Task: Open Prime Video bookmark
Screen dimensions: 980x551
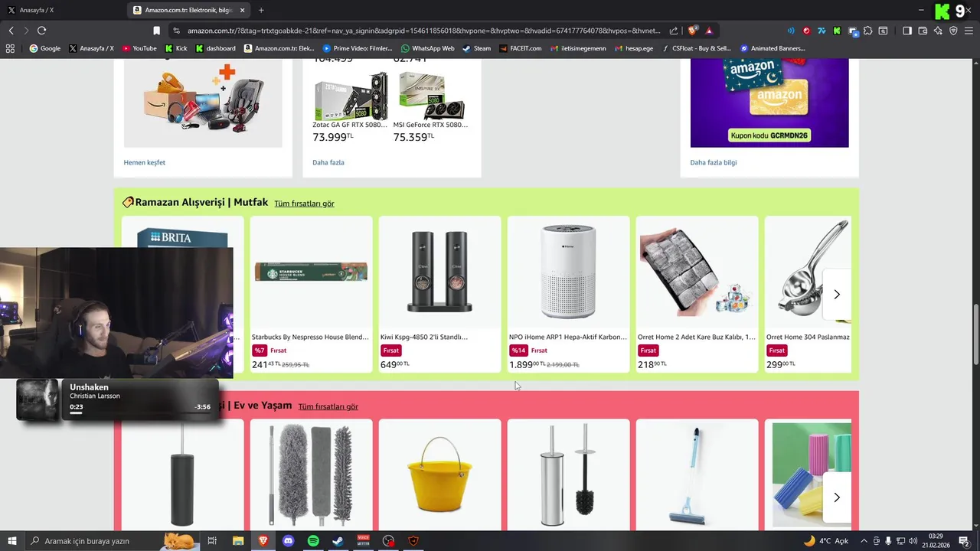Action: (358, 48)
